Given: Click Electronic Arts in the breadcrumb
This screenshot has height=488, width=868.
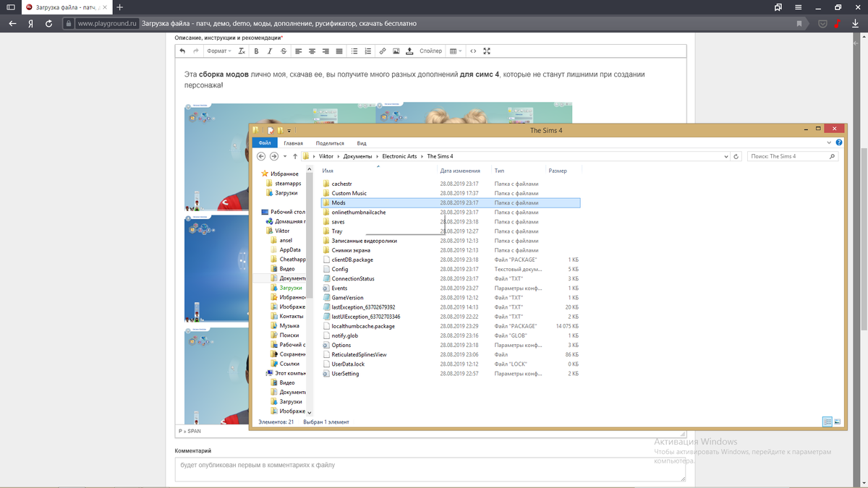Looking at the screenshot, I should tap(400, 156).
